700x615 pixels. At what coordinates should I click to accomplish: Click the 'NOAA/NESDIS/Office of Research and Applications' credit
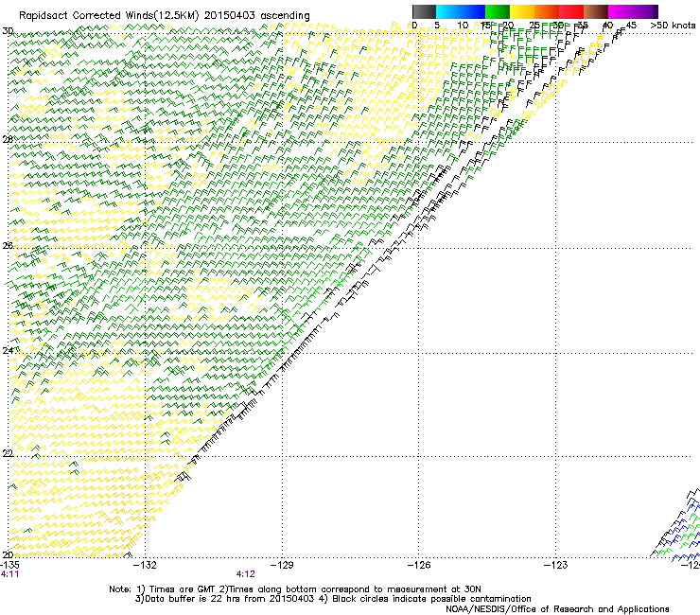pos(557,609)
